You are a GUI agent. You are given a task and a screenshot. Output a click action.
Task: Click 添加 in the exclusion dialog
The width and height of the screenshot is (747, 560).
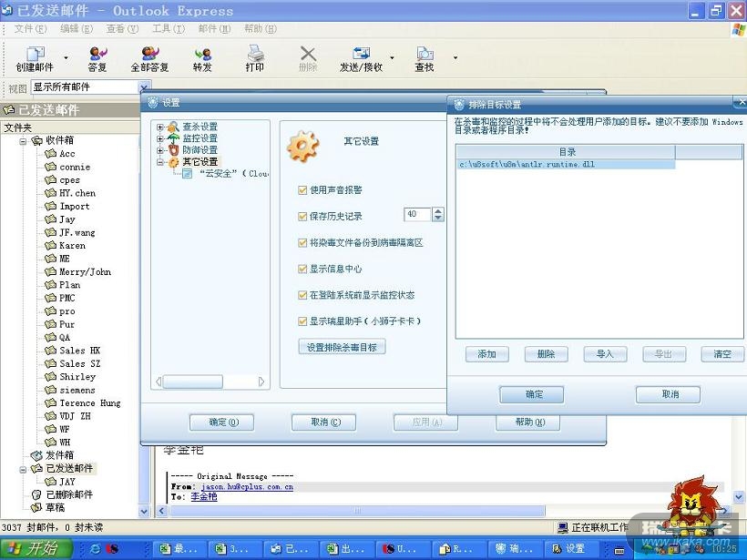click(486, 354)
